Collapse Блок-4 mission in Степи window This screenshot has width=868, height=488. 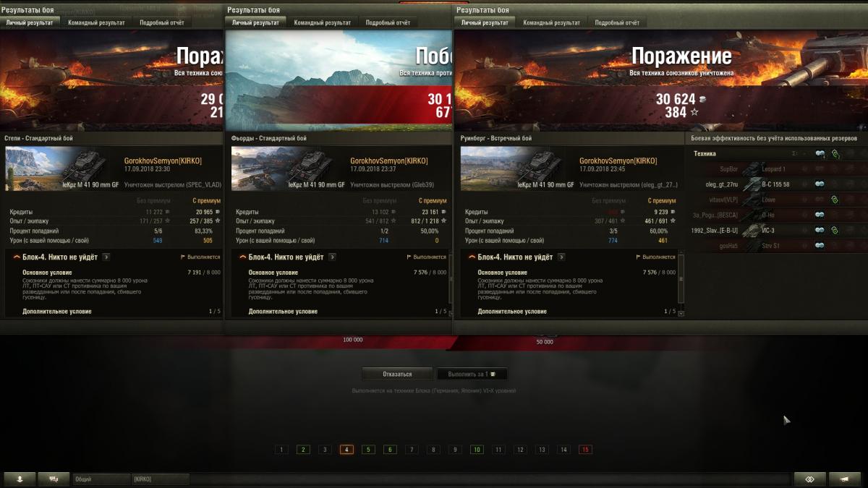[17, 257]
